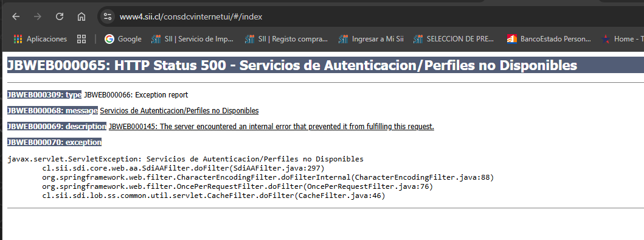Open the Home bookmark with star icon
The width and height of the screenshot is (644, 240).
pyautogui.click(x=622, y=39)
